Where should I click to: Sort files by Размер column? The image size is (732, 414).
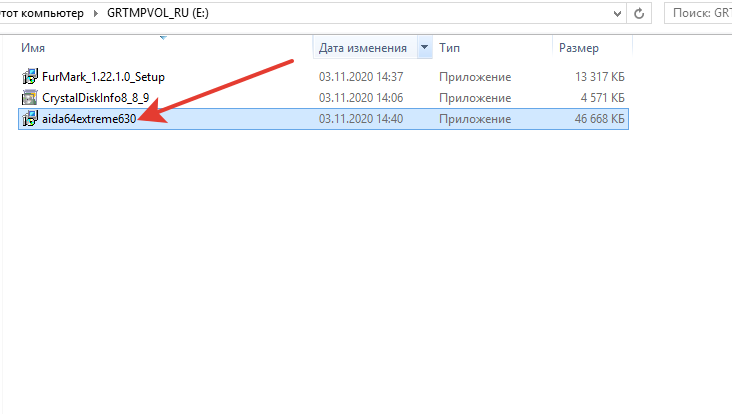pos(578,48)
